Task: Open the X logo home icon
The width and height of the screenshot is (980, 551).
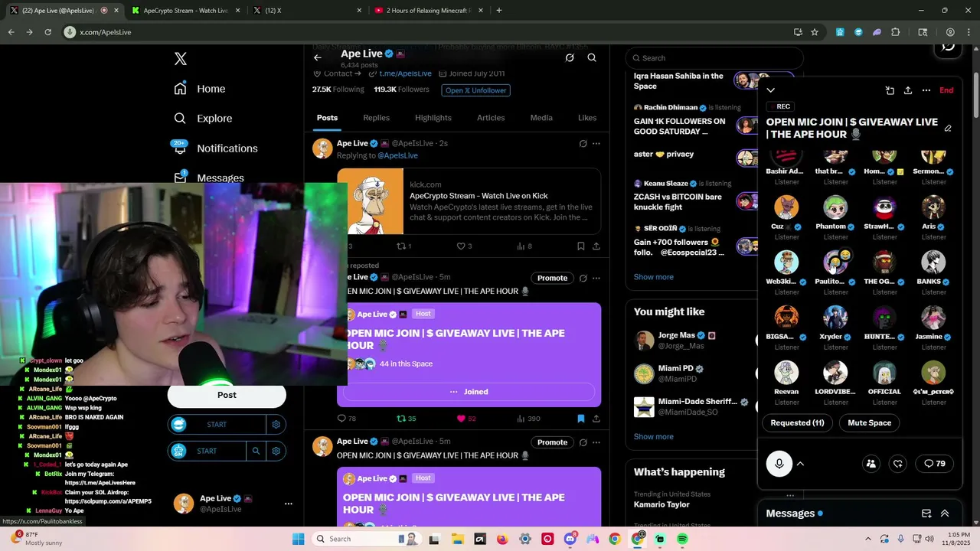Action: 180,59
